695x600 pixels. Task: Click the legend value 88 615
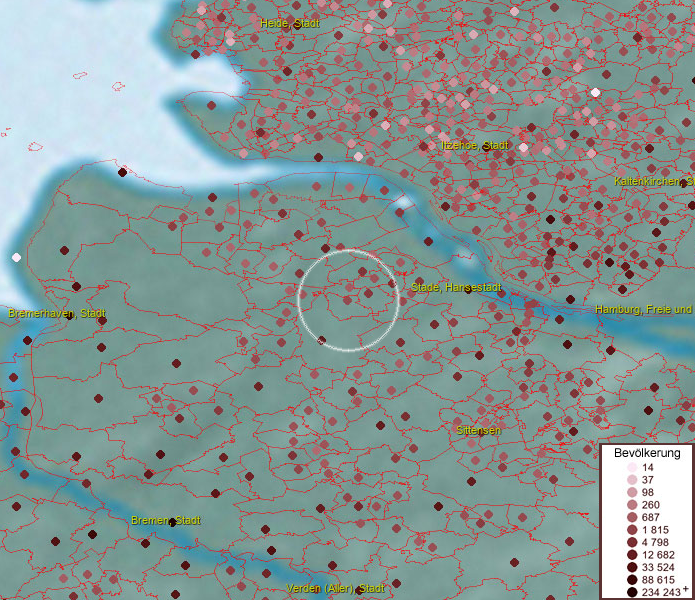click(658, 580)
